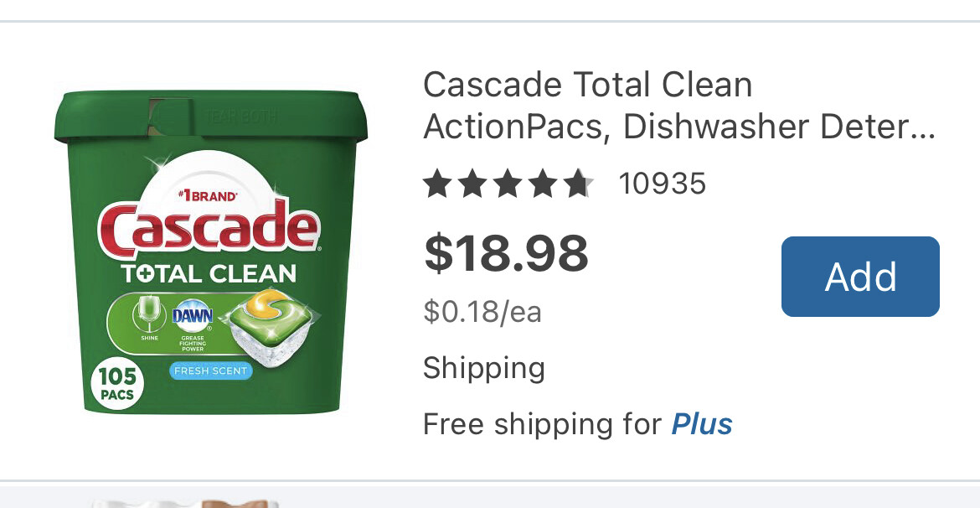Screen dimensions: 980x508
Task: Select the fourth rating star
Action: 544,184
